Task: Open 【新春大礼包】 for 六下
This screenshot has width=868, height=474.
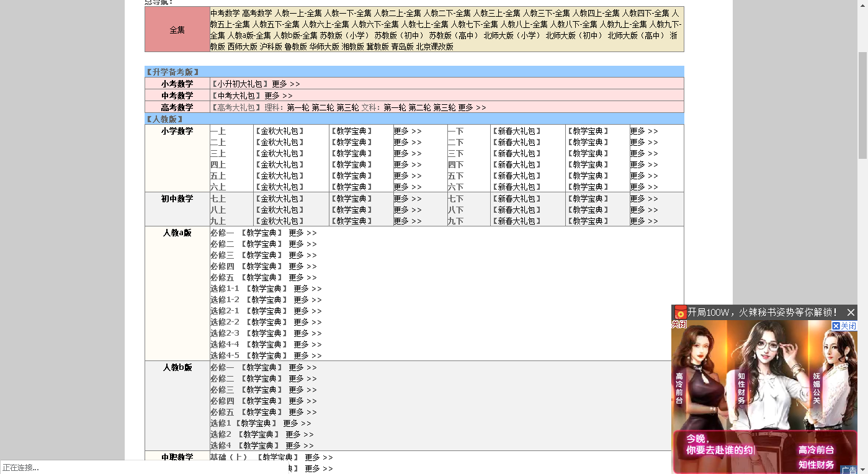Action: (517, 187)
